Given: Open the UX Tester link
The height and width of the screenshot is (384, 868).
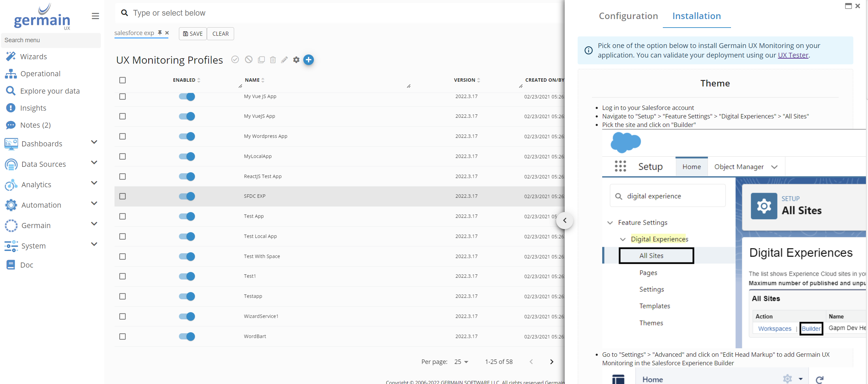Looking at the screenshot, I should coord(793,55).
